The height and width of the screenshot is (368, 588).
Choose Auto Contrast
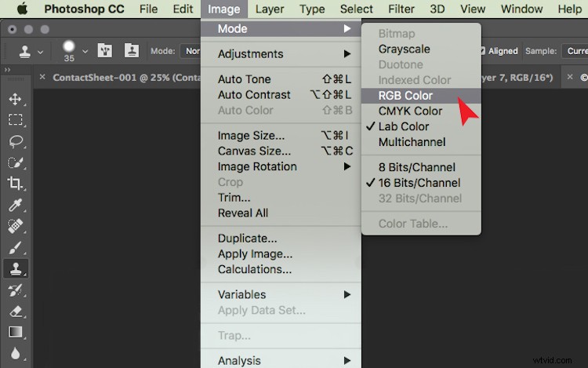281,95
